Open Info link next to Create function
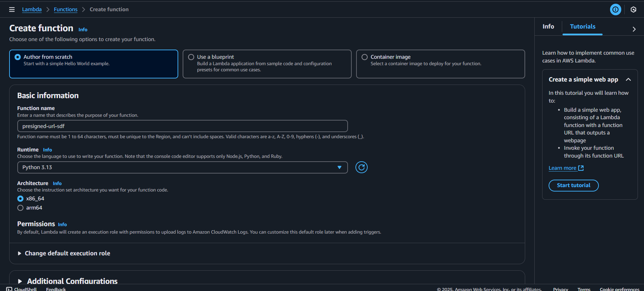The height and width of the screenshot is (291, 644). [x=83, y=30]
